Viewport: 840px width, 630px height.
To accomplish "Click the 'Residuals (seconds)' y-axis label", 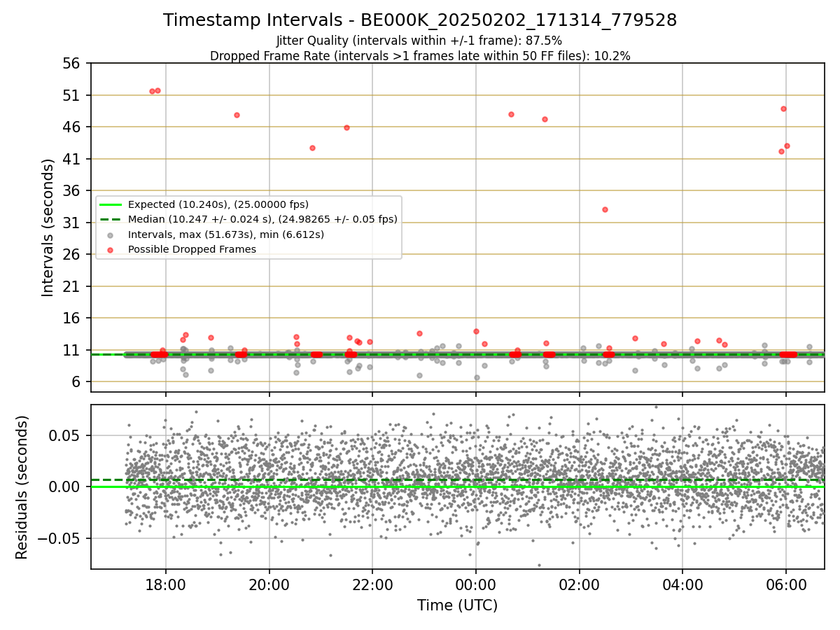I will (22, 487).
